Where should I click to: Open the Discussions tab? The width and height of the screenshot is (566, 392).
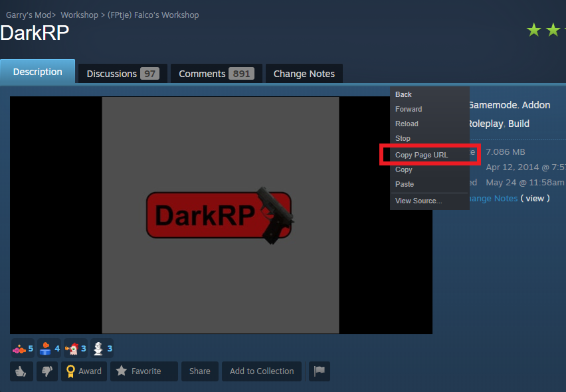(123, 74)
